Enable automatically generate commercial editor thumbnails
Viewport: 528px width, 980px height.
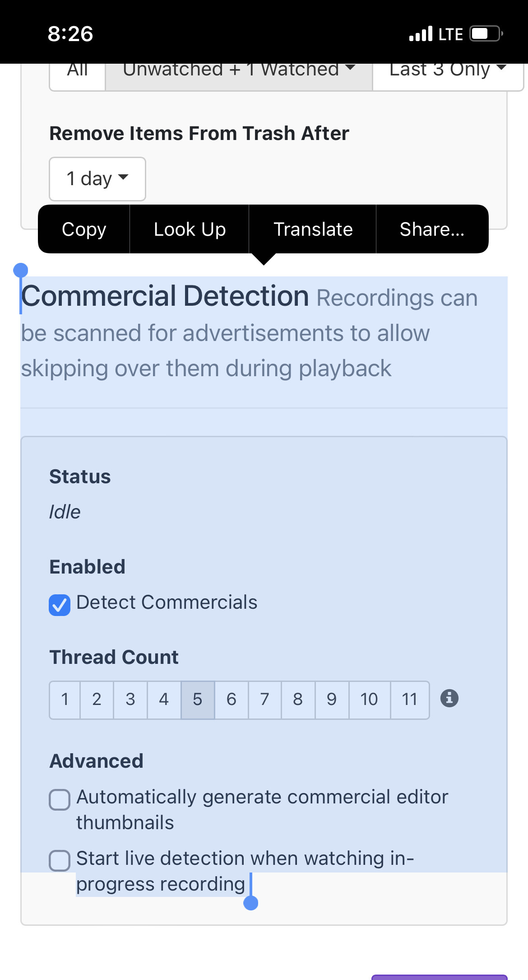coord(60,800)
